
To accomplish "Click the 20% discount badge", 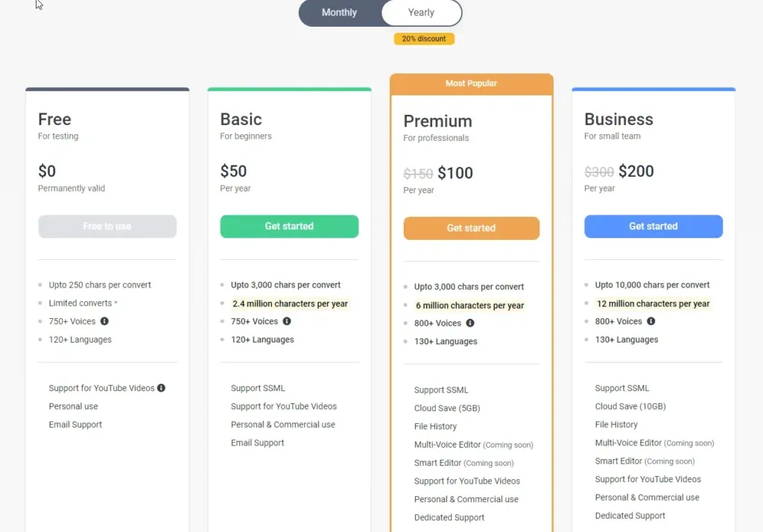I will pos(424,39).
